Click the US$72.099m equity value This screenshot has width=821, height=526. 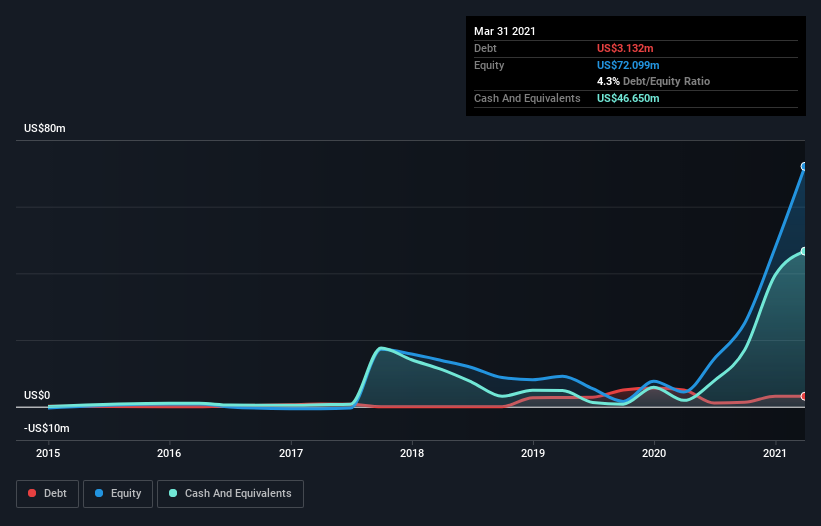628,65
